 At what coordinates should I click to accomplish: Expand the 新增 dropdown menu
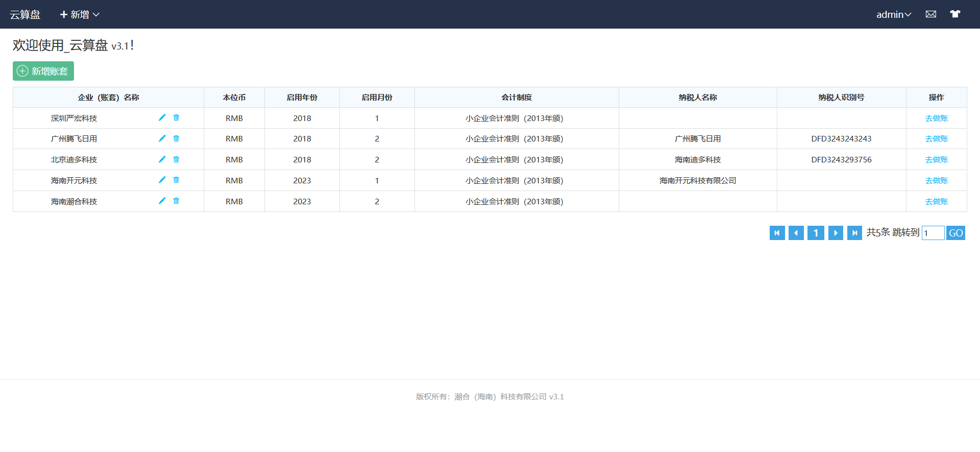[80, 14]
